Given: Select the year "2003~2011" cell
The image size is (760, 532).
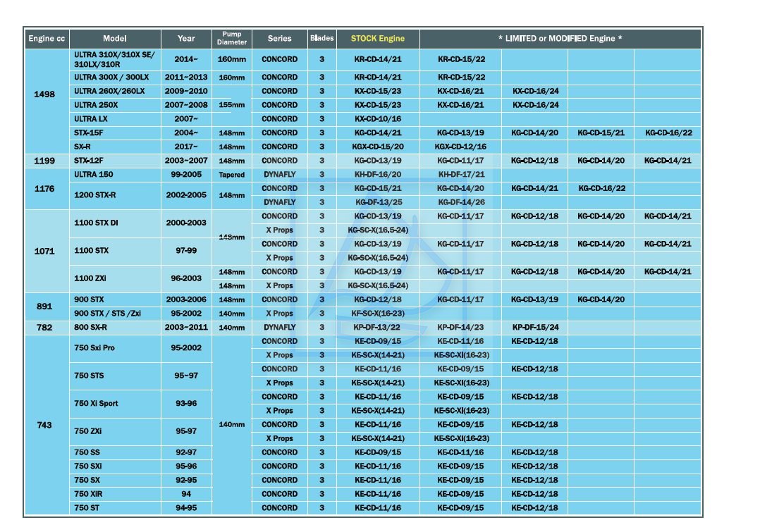Looking at the screenshot, I should click(186, 328).
